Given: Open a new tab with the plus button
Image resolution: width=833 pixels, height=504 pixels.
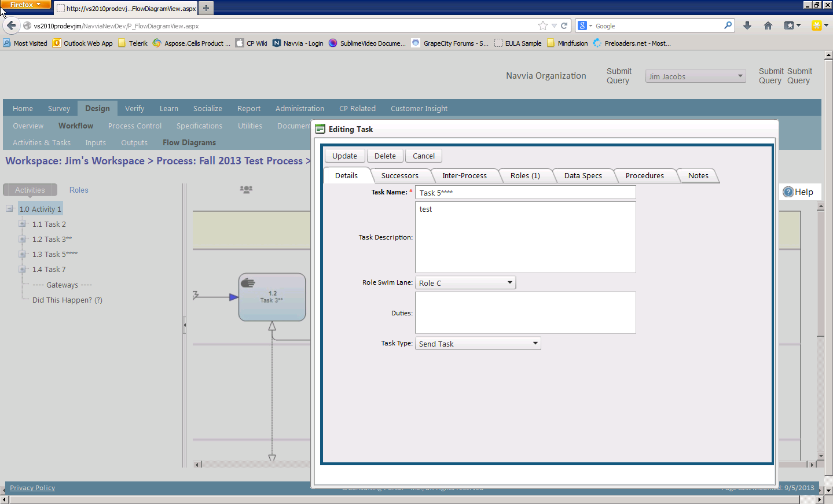Looking at the screenshot, I should (206, 8).
